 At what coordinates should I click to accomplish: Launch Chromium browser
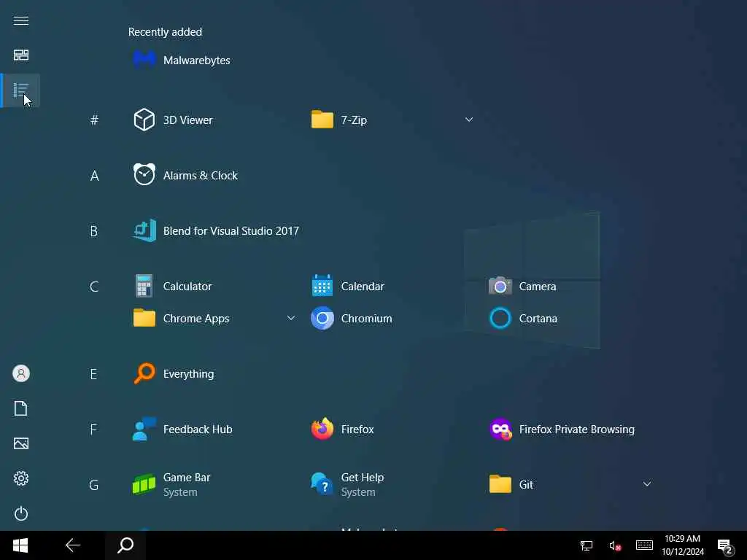pyautogui.click(x=352, y=318)
